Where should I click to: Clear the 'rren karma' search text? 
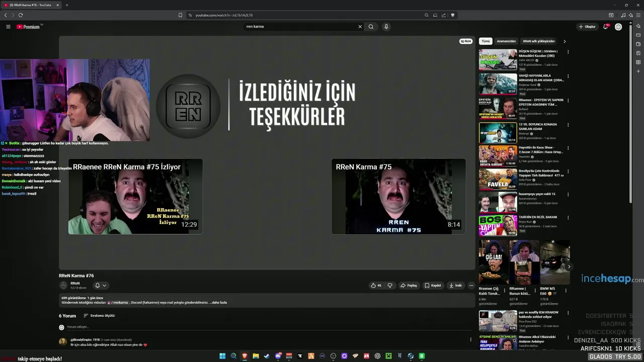tap(360, 27)
